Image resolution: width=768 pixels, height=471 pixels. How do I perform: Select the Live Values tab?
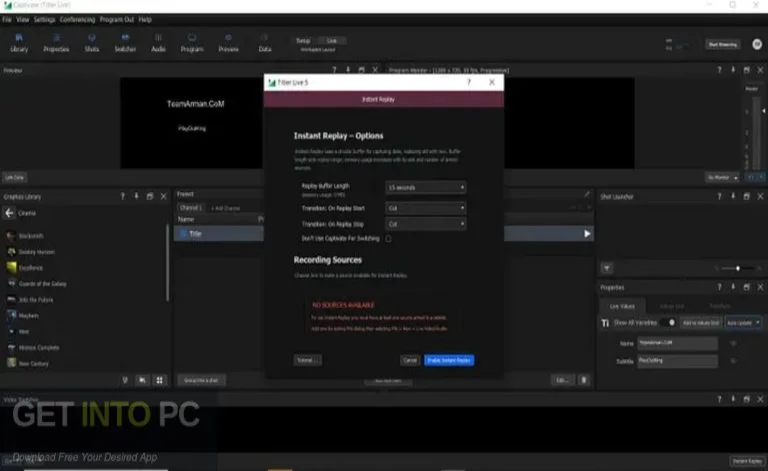click(x=622, y=306)
